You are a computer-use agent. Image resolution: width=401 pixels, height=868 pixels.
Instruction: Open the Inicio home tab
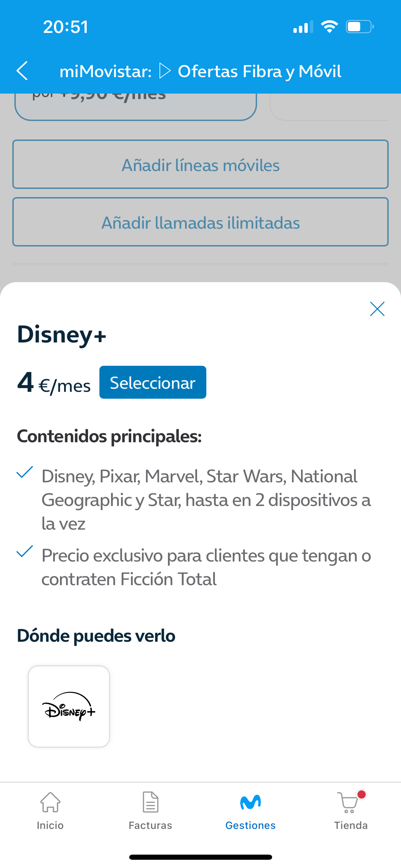(x=50, y=811)
